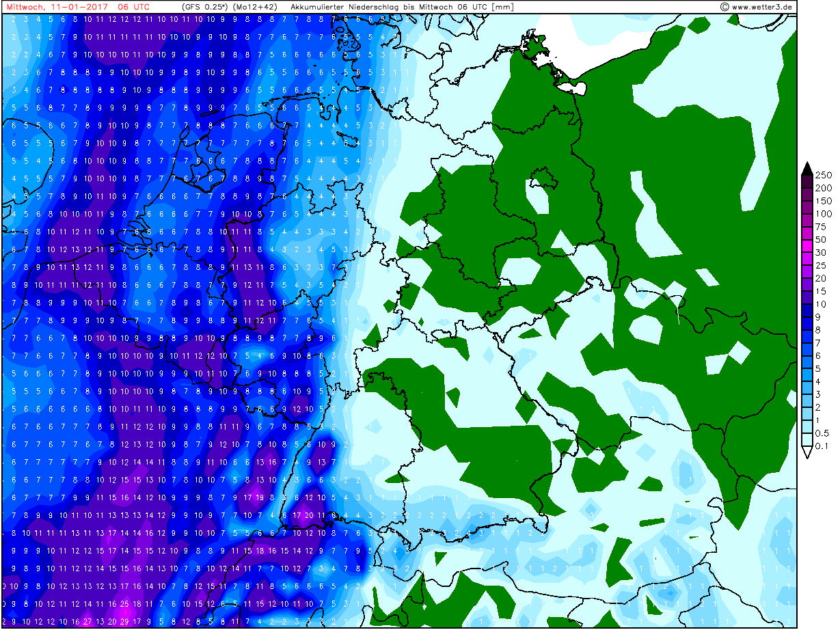This screenshot has width=840, height=630.
Task: Pick legend swatch between 100 and 75
Action: (807, 220)
